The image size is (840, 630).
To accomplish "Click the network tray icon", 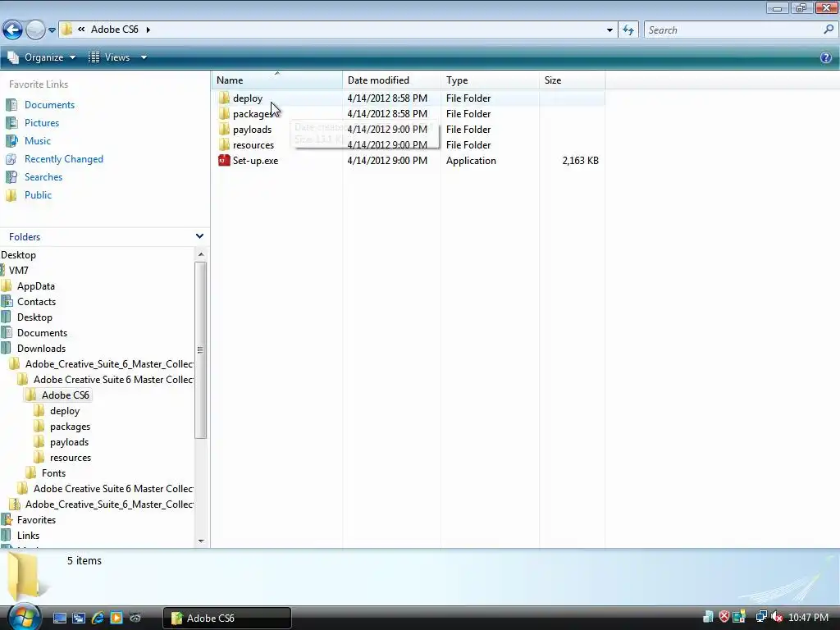I will click(760, 617).
